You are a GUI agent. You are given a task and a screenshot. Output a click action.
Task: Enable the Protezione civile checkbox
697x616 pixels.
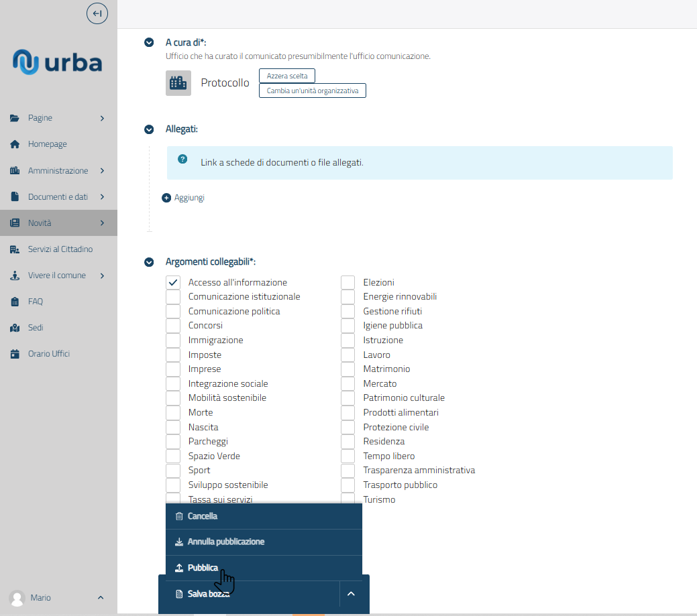347,427
